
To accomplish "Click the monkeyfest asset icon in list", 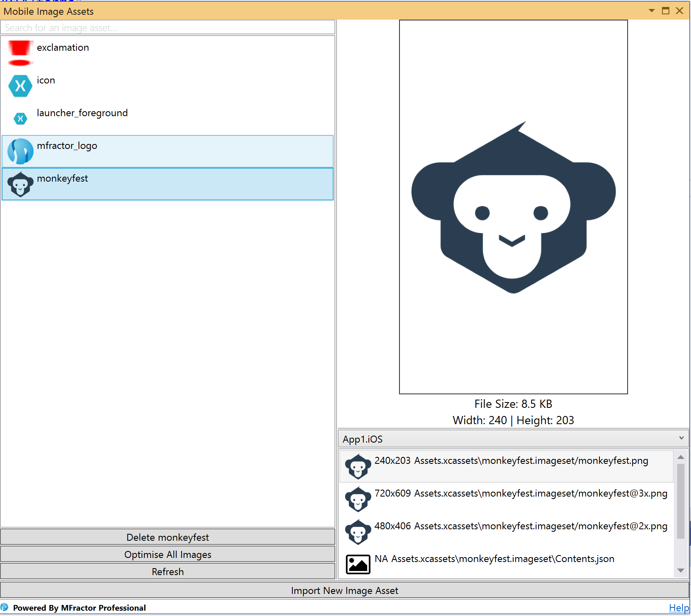I will 20,184.
